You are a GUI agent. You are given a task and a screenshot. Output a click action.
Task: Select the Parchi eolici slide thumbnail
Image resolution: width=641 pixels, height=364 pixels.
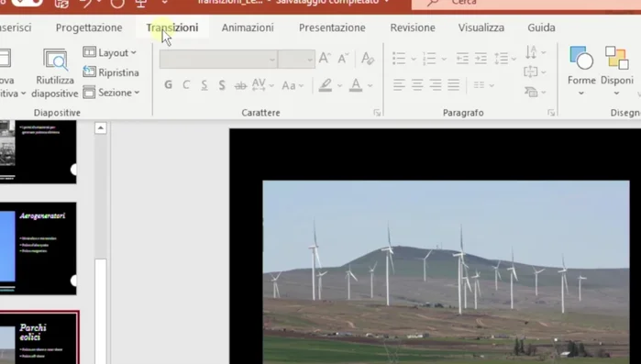pyautogui.click(x=39, y=337)
